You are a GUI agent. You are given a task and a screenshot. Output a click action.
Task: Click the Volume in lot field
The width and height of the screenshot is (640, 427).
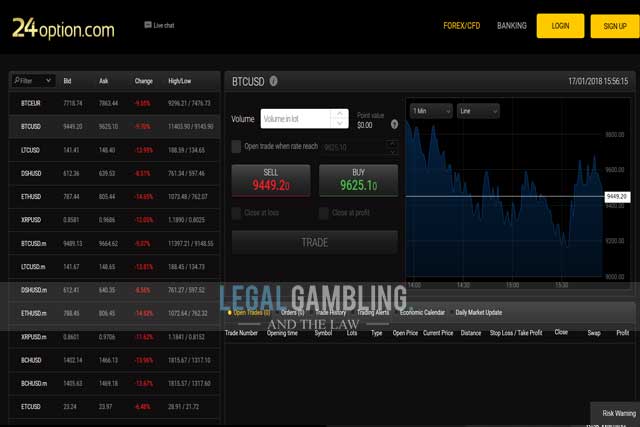(304, 118)
